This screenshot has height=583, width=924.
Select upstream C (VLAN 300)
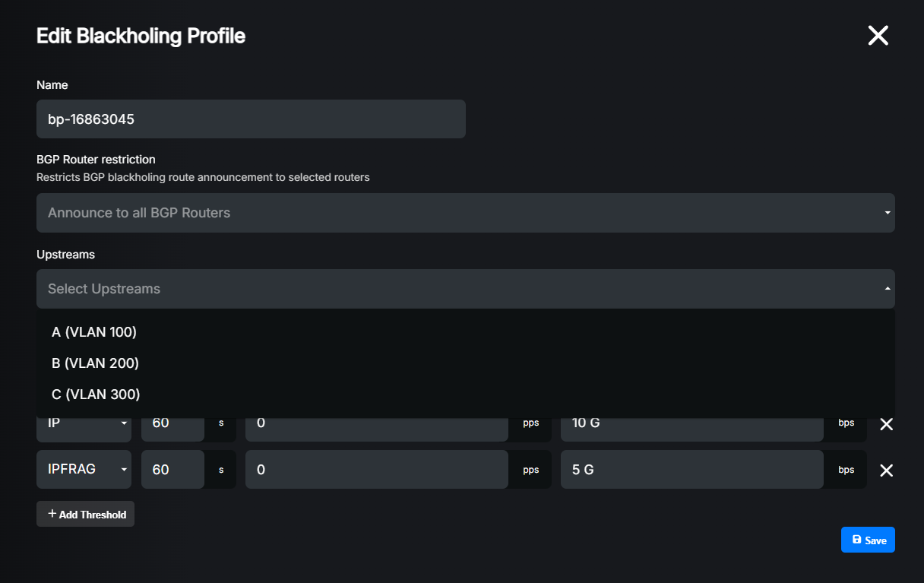96,394
